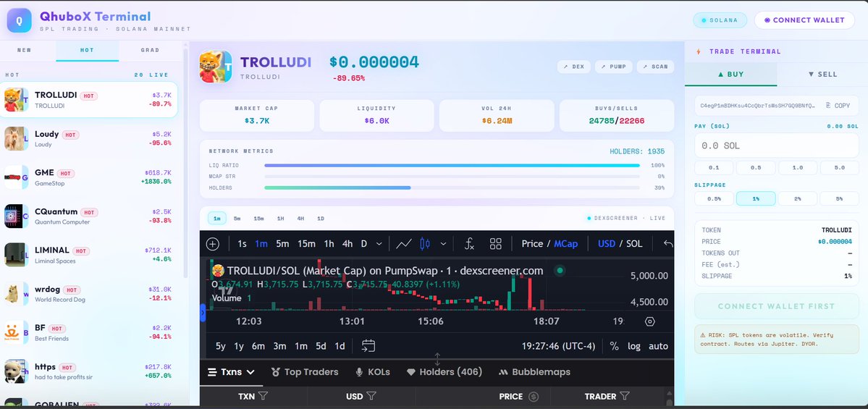Select the 5.0 SOL preset amount
The height and width of the screenshot is (409, 868).
pyautogui.click(x=839, y=168)
